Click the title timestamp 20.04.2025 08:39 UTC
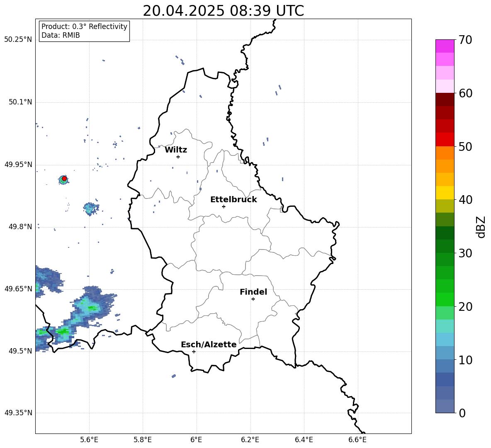Screen dimensions: 491x448 click(x=223, y=11)
